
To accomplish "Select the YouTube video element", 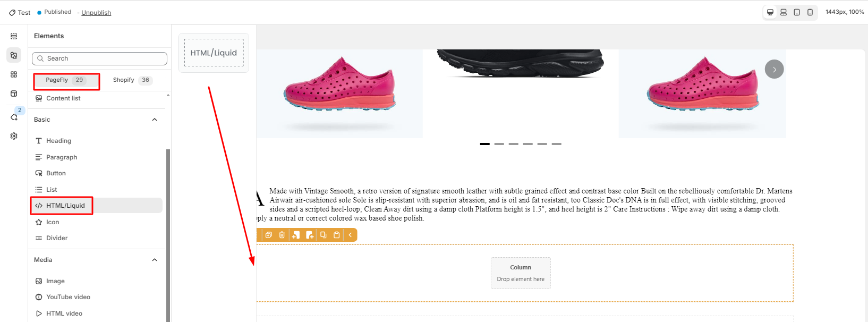I will pyautogui.click(x=68, y=297).
